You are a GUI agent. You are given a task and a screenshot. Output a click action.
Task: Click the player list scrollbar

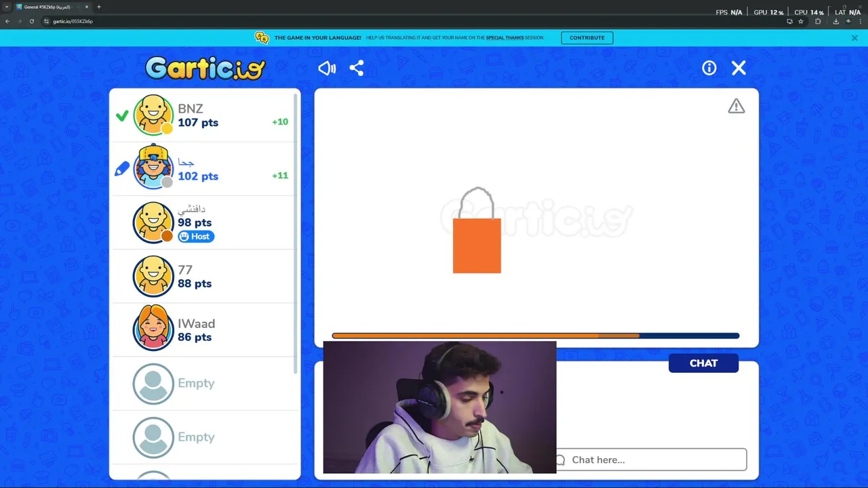296,234
